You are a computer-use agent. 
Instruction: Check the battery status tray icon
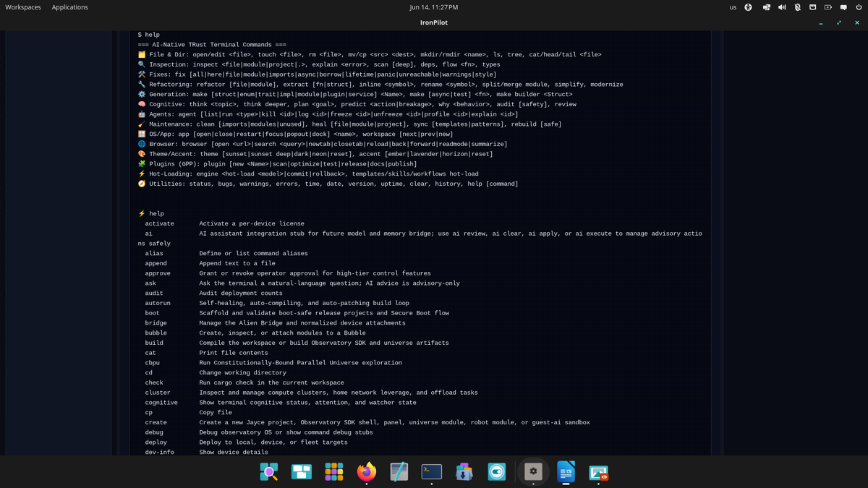coord(828,7)
